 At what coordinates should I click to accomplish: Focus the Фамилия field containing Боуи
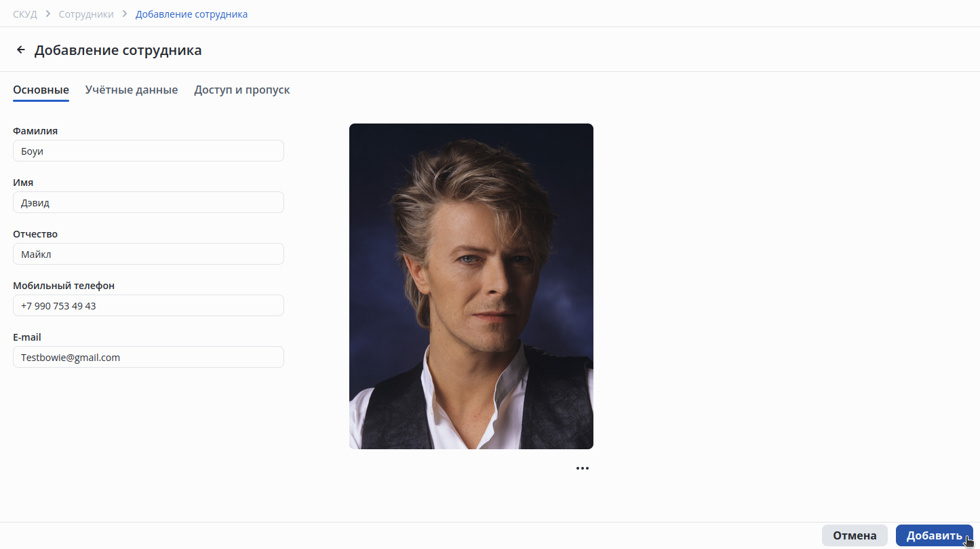[149, 151]
